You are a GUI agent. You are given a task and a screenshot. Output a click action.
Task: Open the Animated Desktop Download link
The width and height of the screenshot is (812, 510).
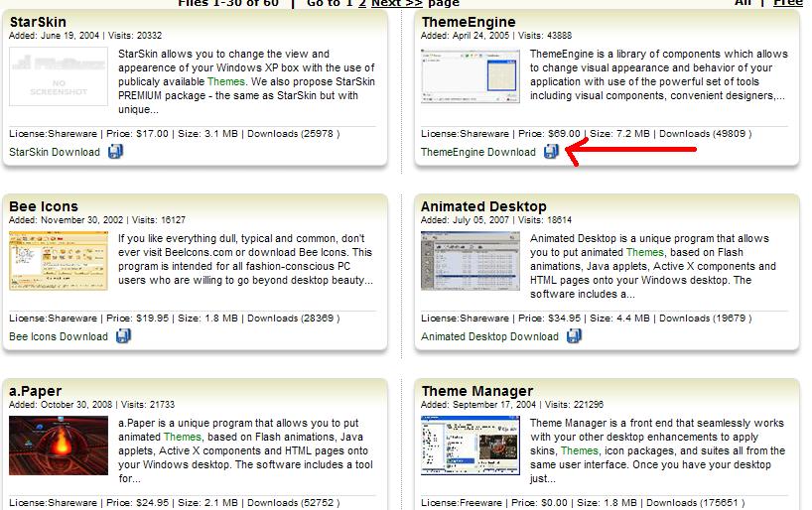[x=489, y=336]
